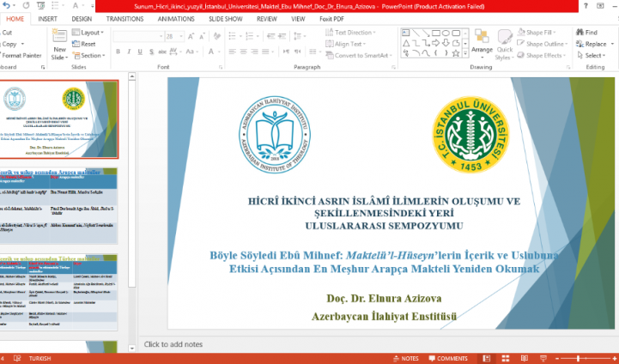Apply Italic formatting
The image size is (619, 364).
129,52
